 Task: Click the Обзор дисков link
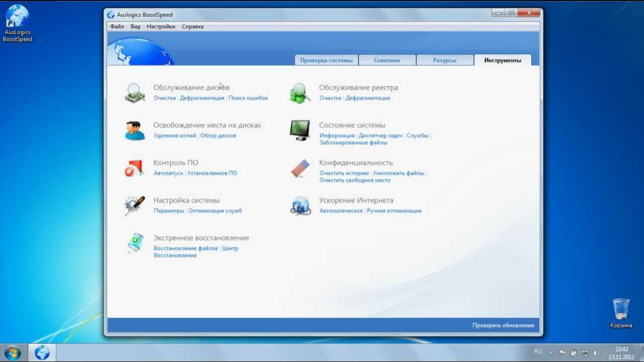click(x=218, y=136)
